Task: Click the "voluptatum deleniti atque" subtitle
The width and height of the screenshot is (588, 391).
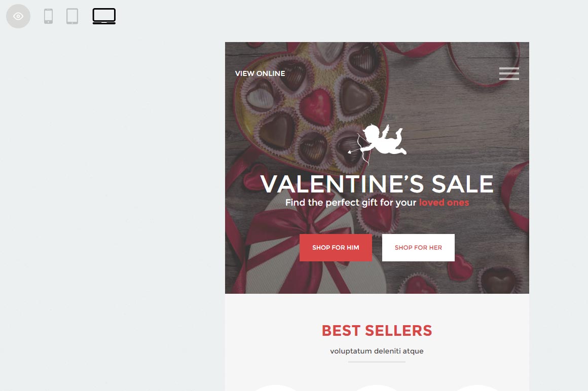Action: tap(377, 351)
